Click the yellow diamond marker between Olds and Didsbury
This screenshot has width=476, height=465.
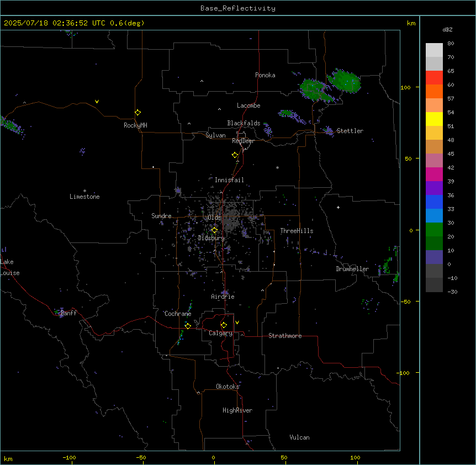[x=214, y=230]
